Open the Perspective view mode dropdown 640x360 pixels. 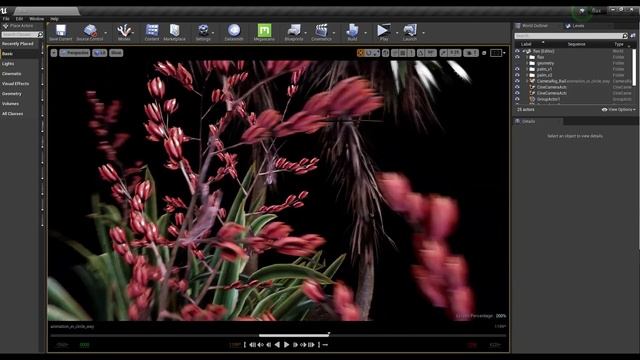[75, 53]
